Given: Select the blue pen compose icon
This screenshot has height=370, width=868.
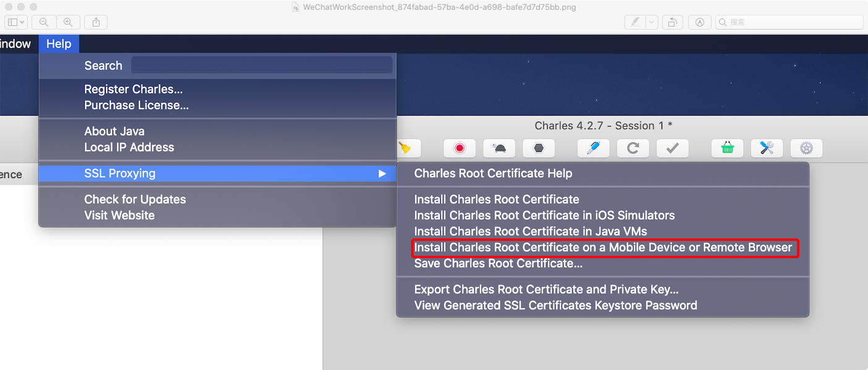Looking at the screenshot, I should tap(594, 148).
